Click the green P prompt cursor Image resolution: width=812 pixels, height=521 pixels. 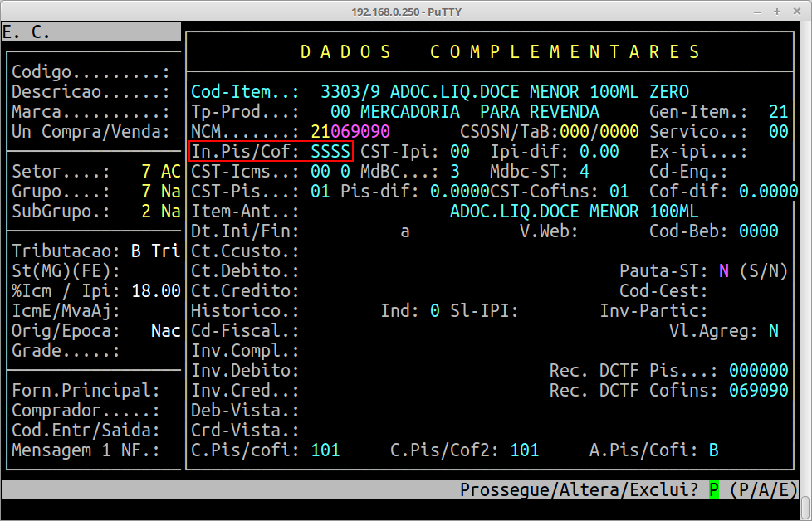click(x=714, y=489)
